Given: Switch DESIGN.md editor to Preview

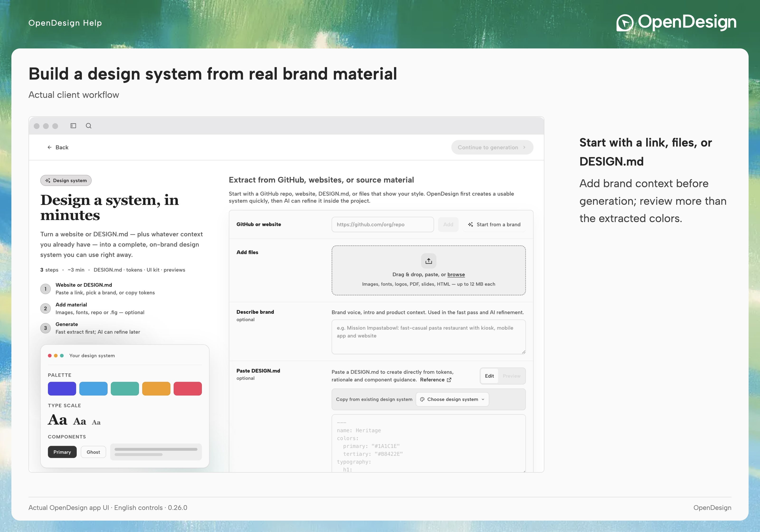Looking at the screenshot, I should coord(511,376).
